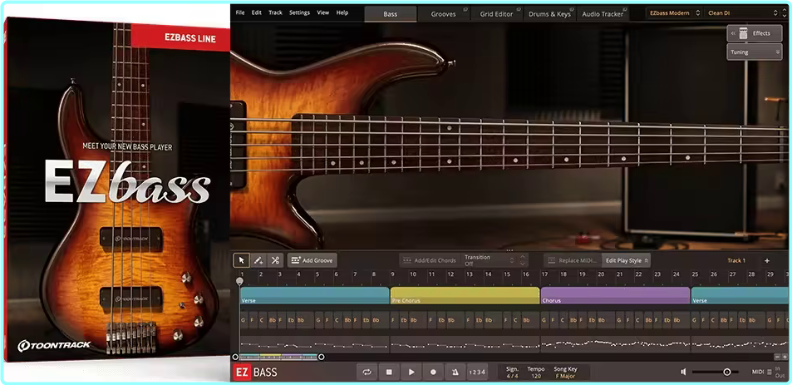Zoom out timeline with minus icon
792x385 pixels.
(x=777, y=356)
